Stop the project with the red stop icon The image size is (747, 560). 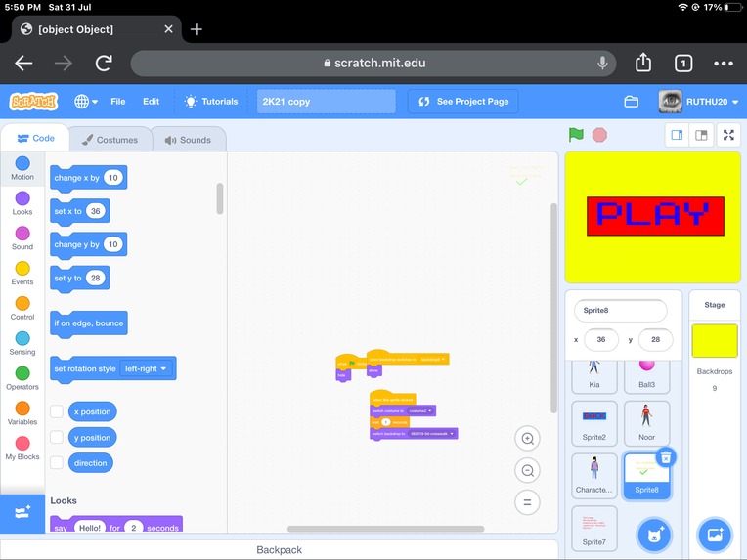coord(599,135)
